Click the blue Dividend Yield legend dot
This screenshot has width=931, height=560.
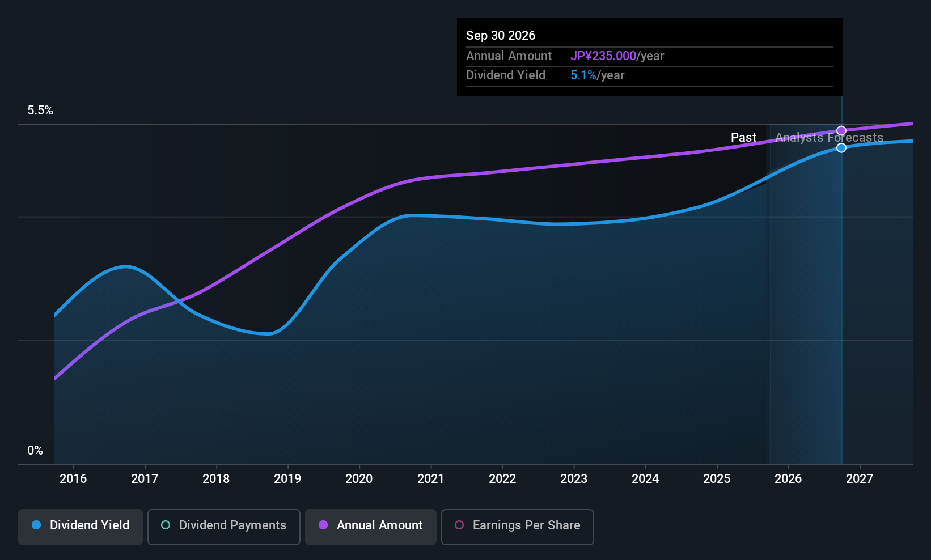click(36, 525)
